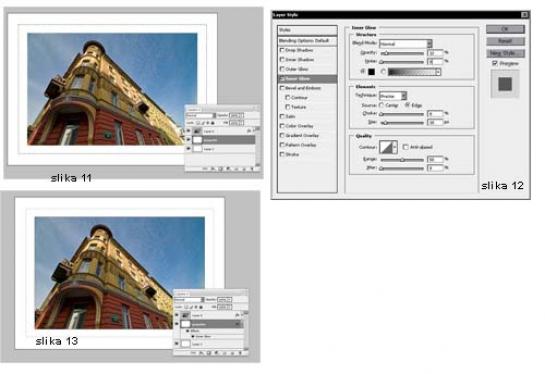Toggle Inner Glow effect eye icon in slika 13

coord(193,336)
